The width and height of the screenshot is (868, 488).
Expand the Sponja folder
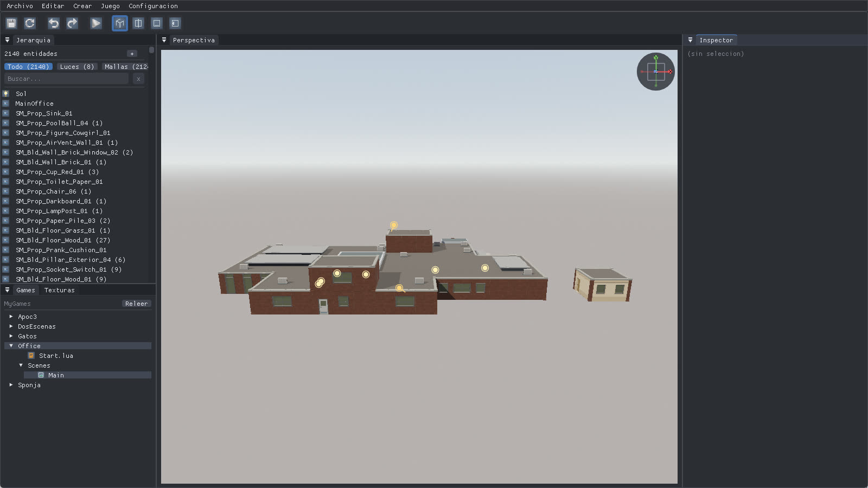point(11,385)
